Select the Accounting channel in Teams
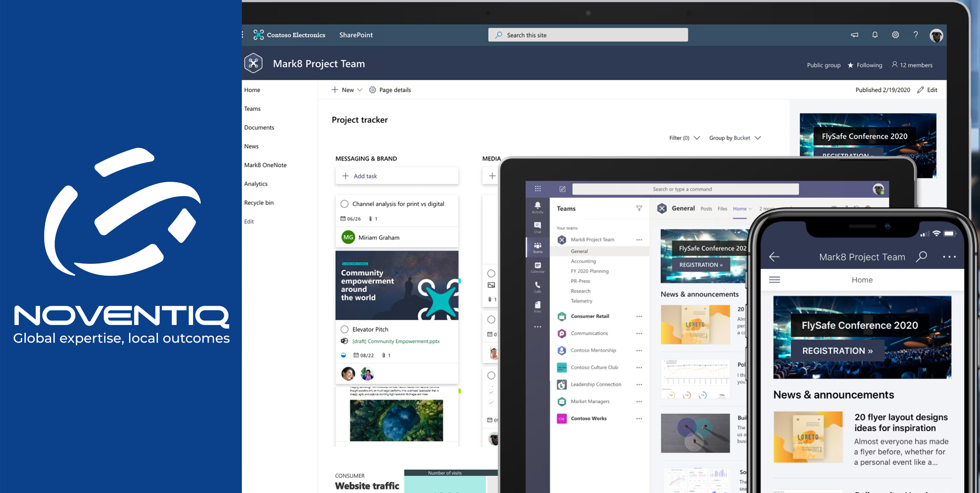 (583, 261)
